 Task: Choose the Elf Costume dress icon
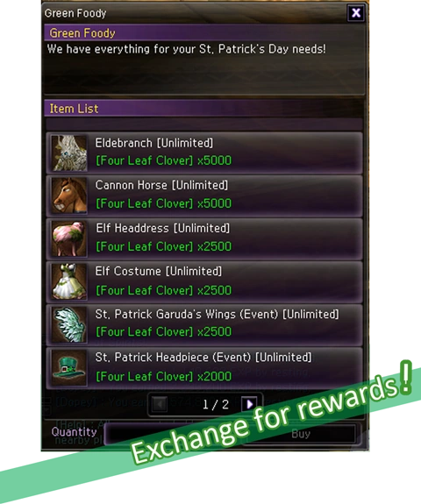click(69, 282)
